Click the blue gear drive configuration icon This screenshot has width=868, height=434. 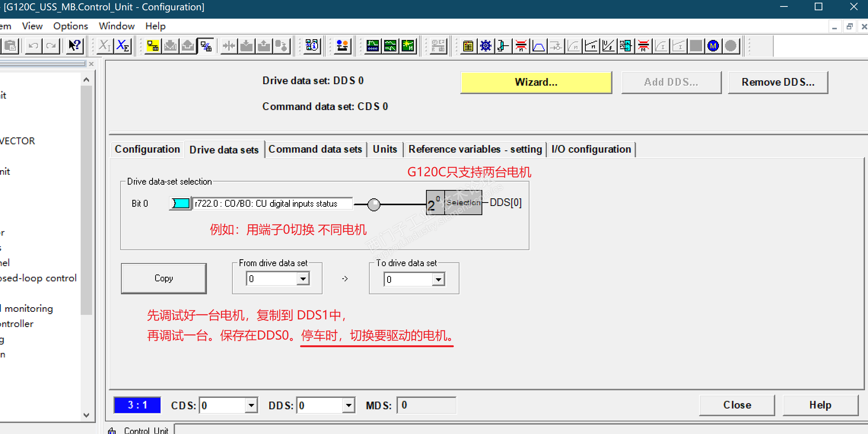coord(486,46)
